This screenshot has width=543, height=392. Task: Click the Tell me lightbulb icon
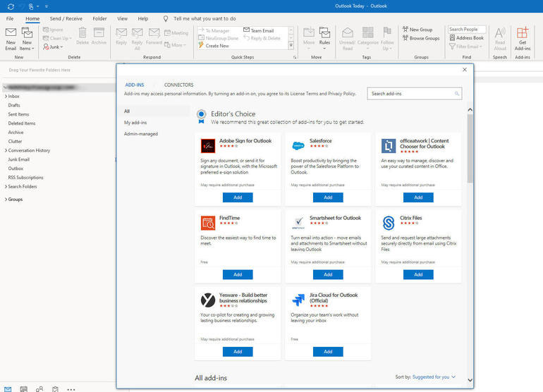pyautogui.click(x=166, y=19)
